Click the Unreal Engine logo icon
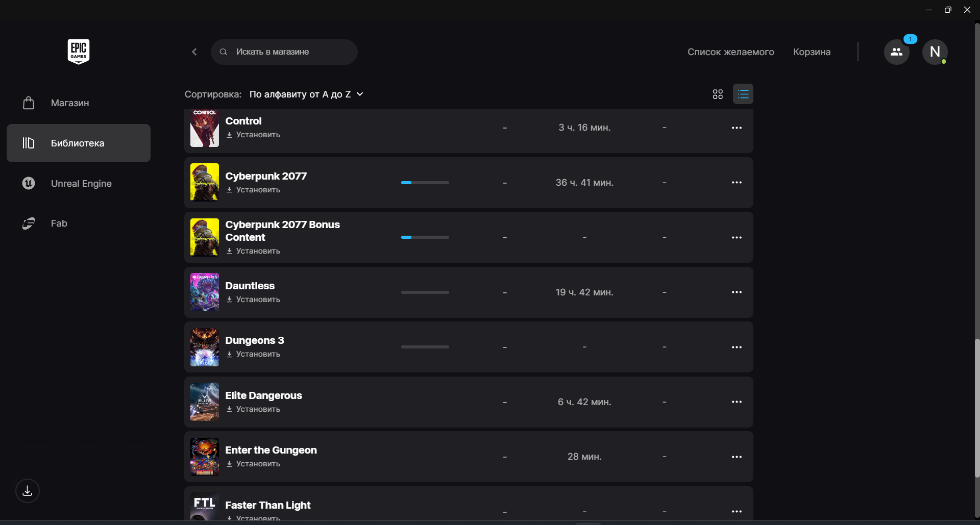The width and height of the screenshot is (980, 525). click(x=29, y=183)
